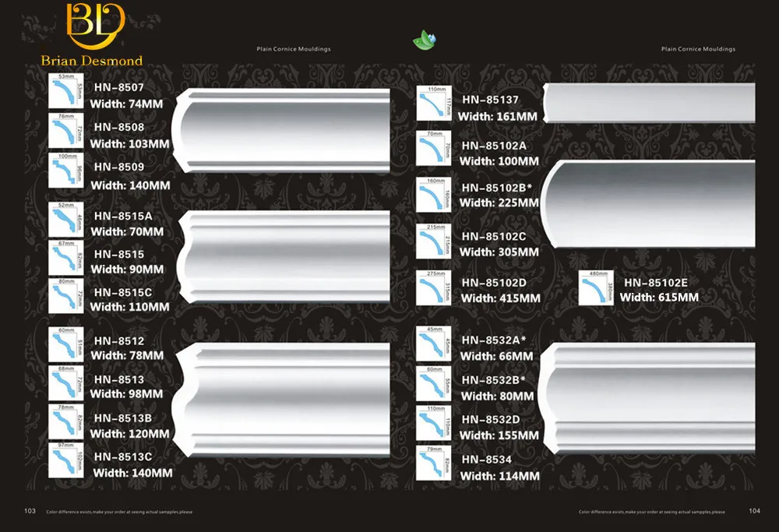
Task: Select the cornice photo beside HN-8515
Action: 284,257
